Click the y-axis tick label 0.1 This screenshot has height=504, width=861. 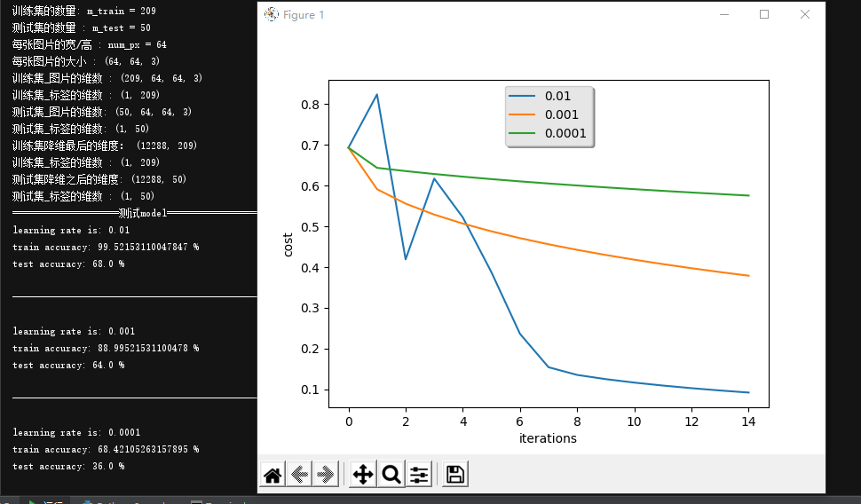(x=311, y=390)
